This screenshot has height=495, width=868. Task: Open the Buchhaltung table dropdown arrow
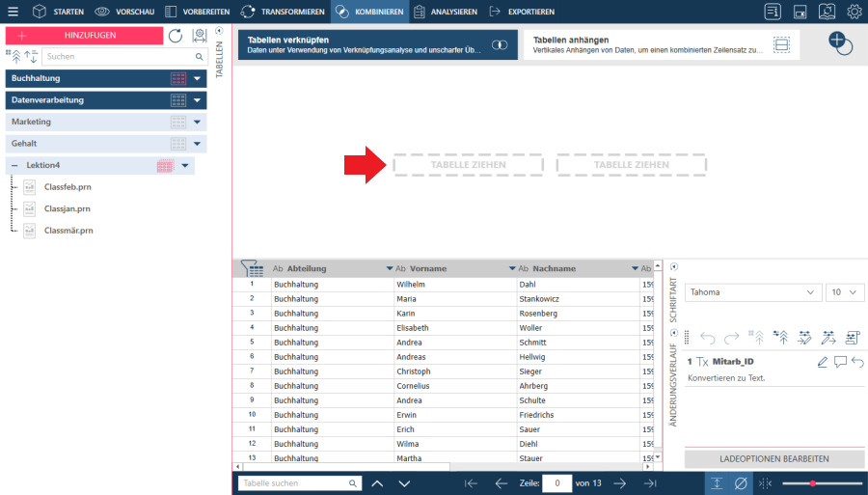tap(197, 78)
